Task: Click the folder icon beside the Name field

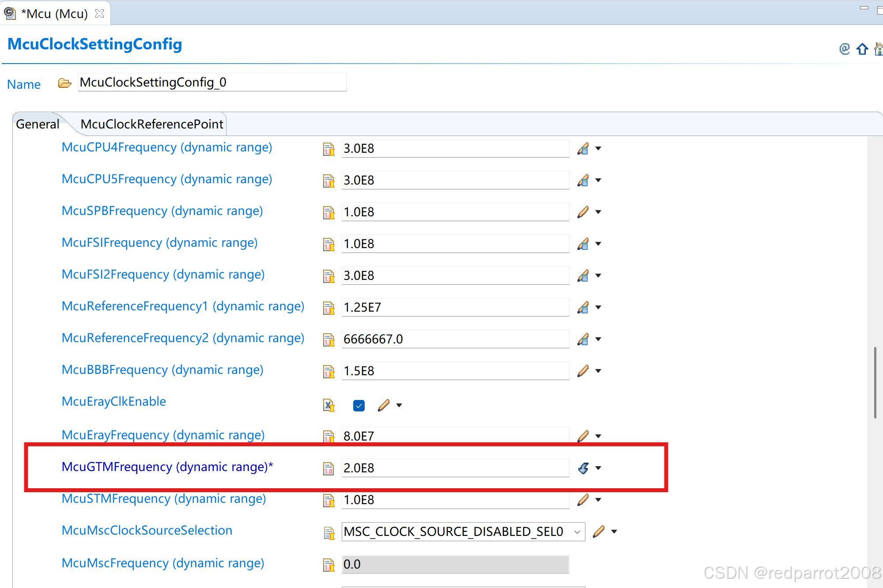Action: point(64,83)
